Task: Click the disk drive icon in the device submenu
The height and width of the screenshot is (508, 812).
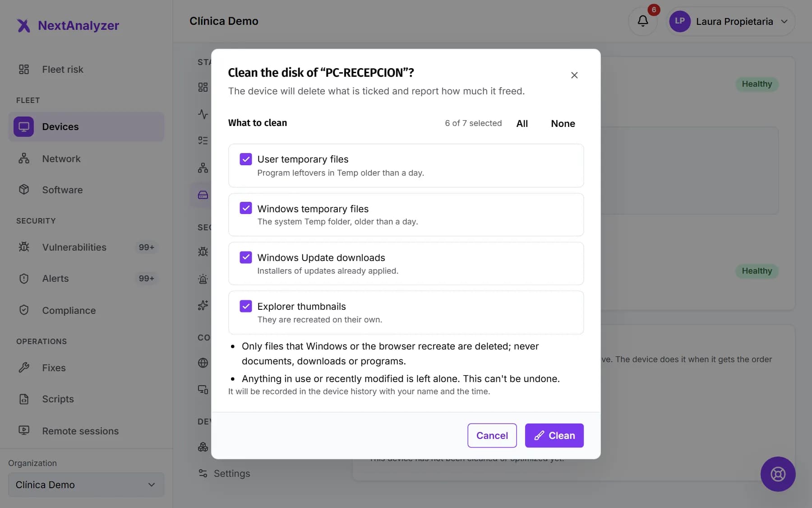Action: click(x=203, y=195)
